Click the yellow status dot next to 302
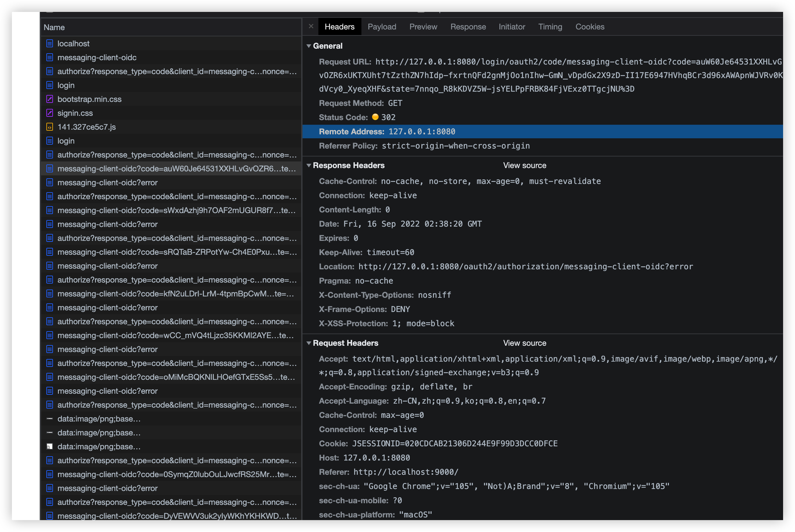 [375, 117]
